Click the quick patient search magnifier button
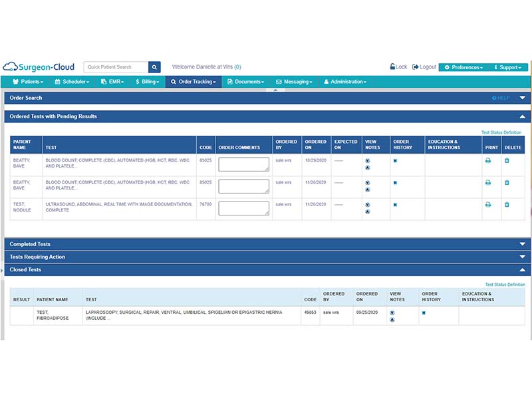Image resolution: width=532 pixels, height=399 pixels. tap(154, 67)
